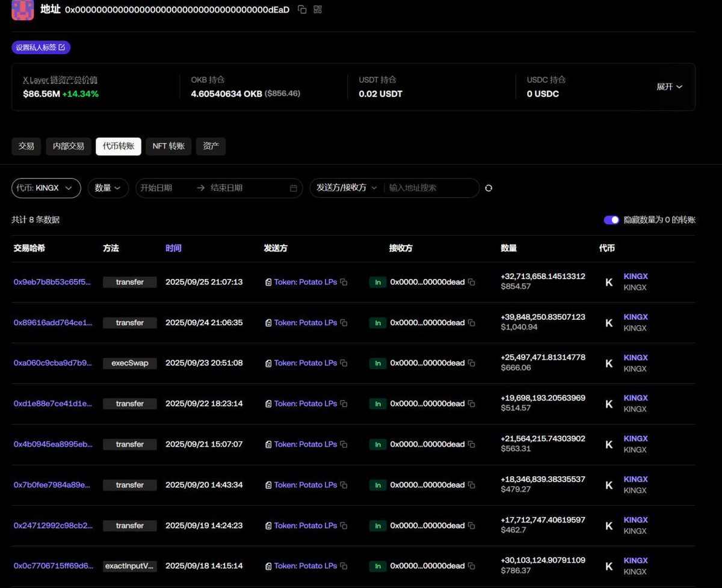
Task: Switch to the NFT 转账 tab
Action: [x=168, y=146]
